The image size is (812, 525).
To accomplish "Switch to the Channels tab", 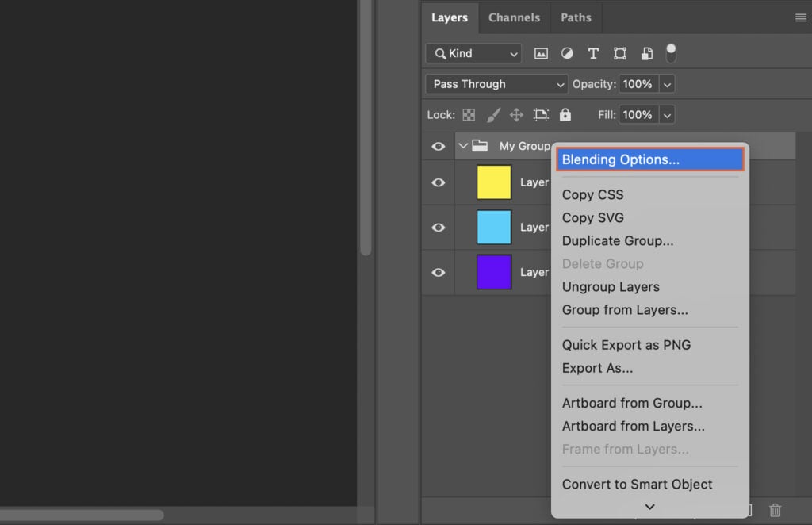I will (514, 17).
